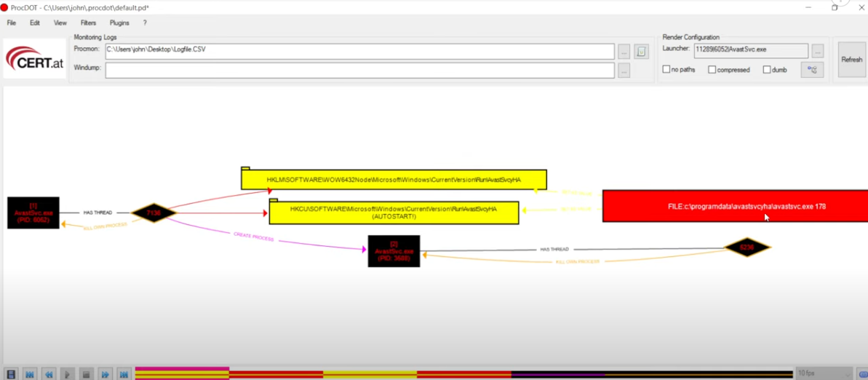Click the Procmon log path field
Image resolution: width=868 pixels, height=380 pixels.
click(360, 52)
